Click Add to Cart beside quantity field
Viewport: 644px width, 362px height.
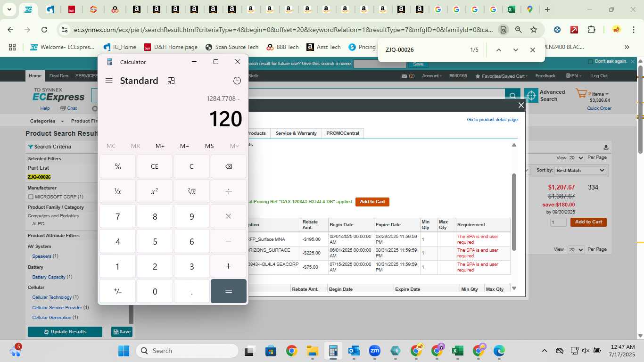pos(588,222)
